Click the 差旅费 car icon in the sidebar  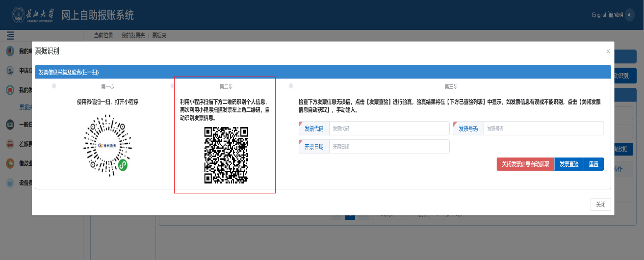point(10,144)
